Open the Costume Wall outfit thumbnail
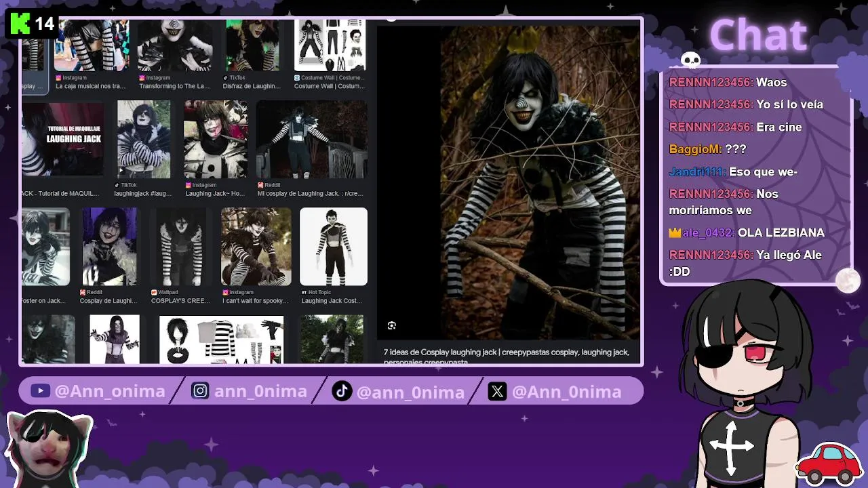 tap(330, 45)
